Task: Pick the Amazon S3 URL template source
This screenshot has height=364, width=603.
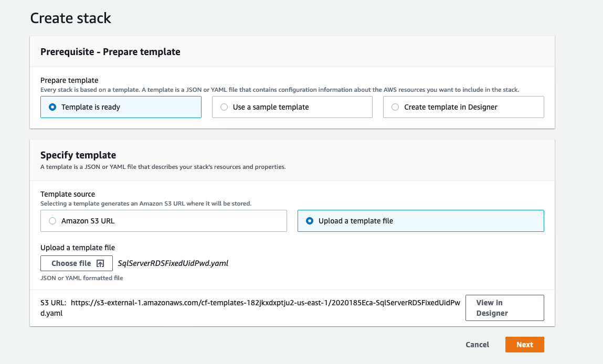Action: (x=52, y=220)
